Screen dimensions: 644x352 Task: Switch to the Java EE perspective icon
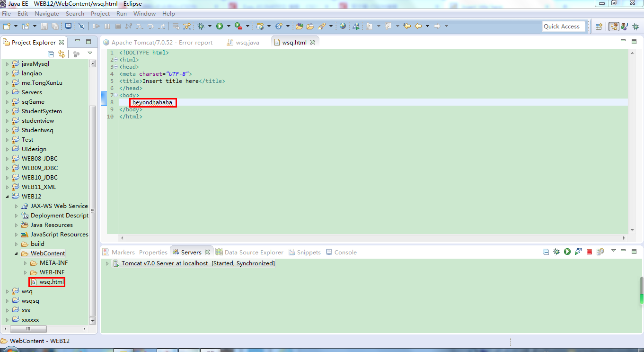(x=614, y=27)
